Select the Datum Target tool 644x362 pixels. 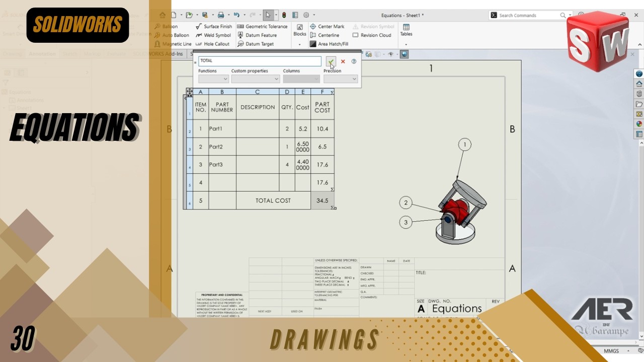click(255, 44)
